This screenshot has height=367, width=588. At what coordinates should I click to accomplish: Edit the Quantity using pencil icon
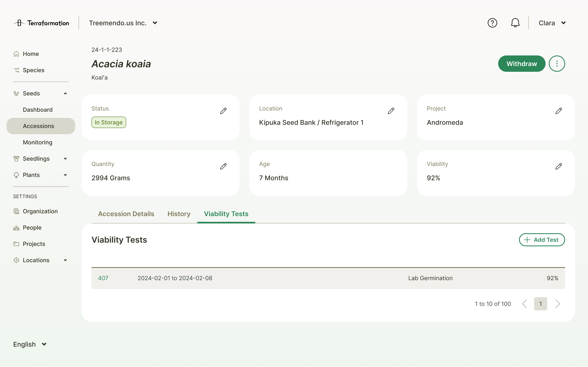223,166
